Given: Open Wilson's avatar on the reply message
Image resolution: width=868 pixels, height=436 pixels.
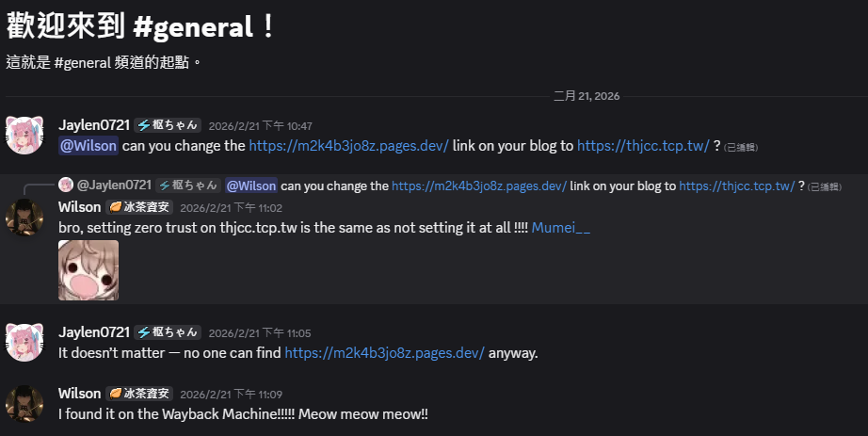Looking at the screenshot, I should [24, 218].
